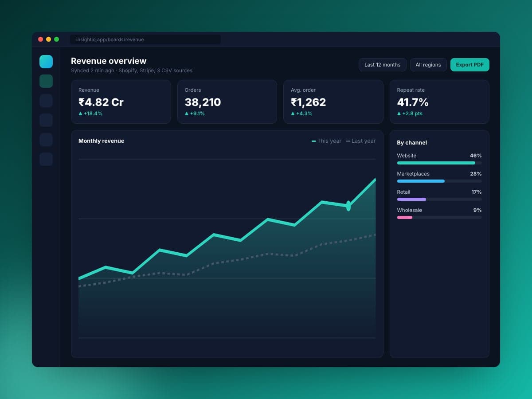Image resolution: width=532 pixels, height=399 pixels.
Task: Select the Repeat rate 41.7% card
Action: 439,102
